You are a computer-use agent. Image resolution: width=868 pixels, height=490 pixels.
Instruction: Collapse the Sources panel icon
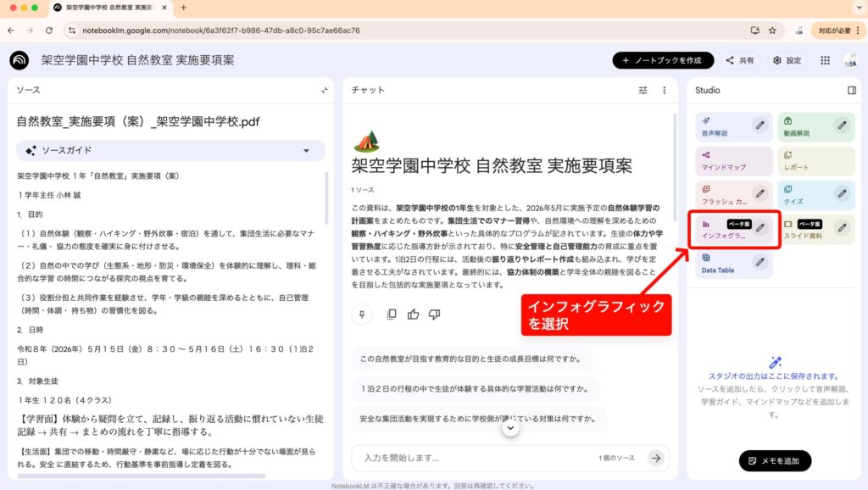click(x=324, y=90)
